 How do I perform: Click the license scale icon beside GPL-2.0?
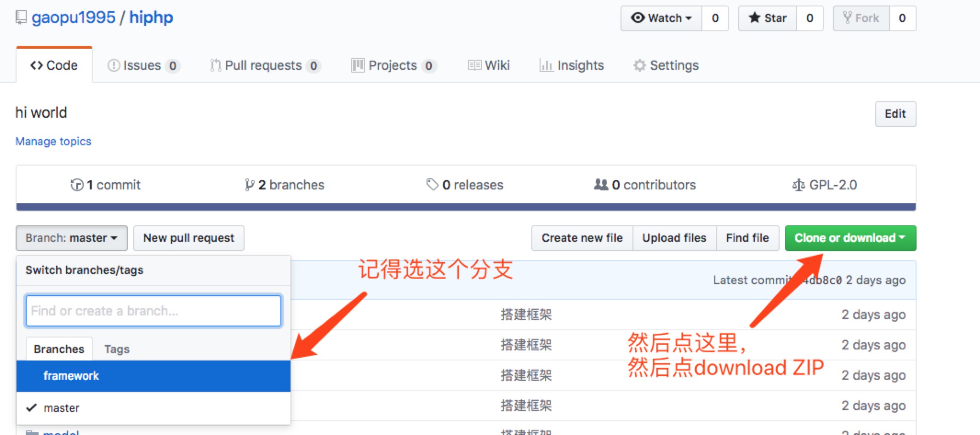click(x=798, y=185)
